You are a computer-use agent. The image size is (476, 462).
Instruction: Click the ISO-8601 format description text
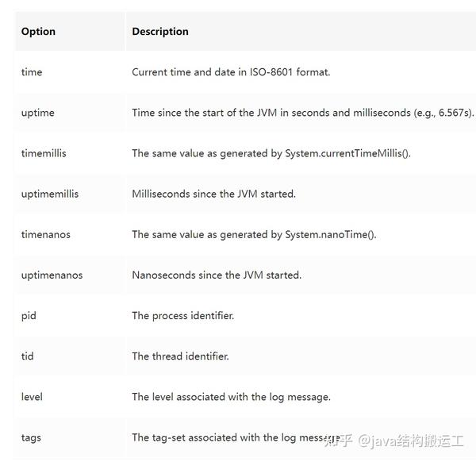point(231,72)
